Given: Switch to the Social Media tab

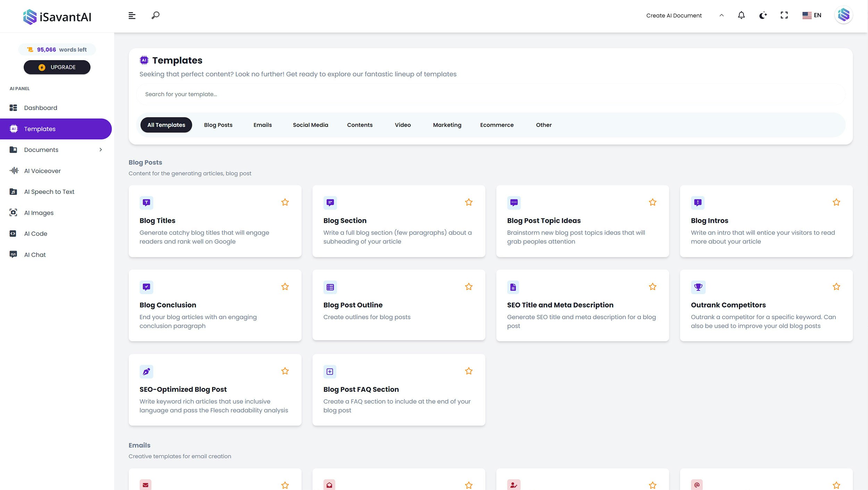Looking at the screenshot, I should click(310, 125).
